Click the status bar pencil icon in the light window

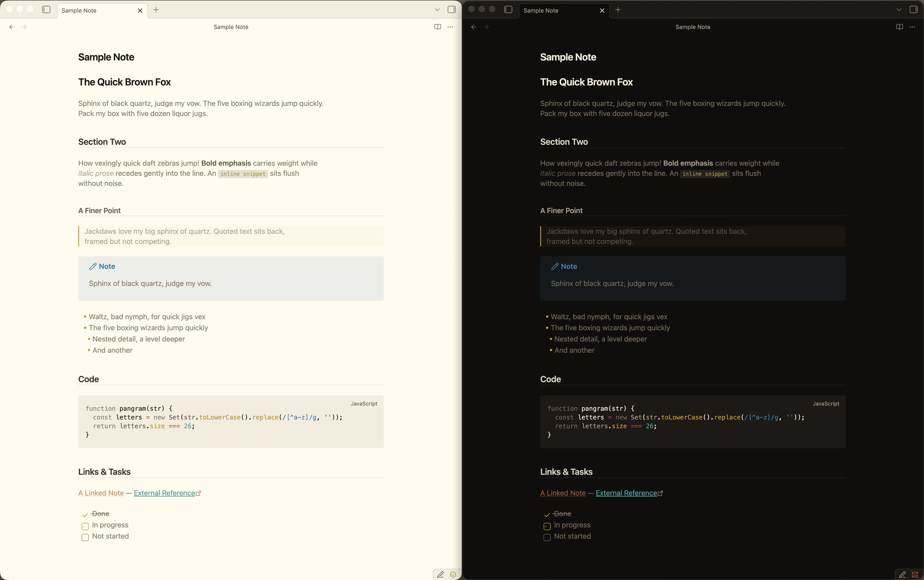point(441,574)
